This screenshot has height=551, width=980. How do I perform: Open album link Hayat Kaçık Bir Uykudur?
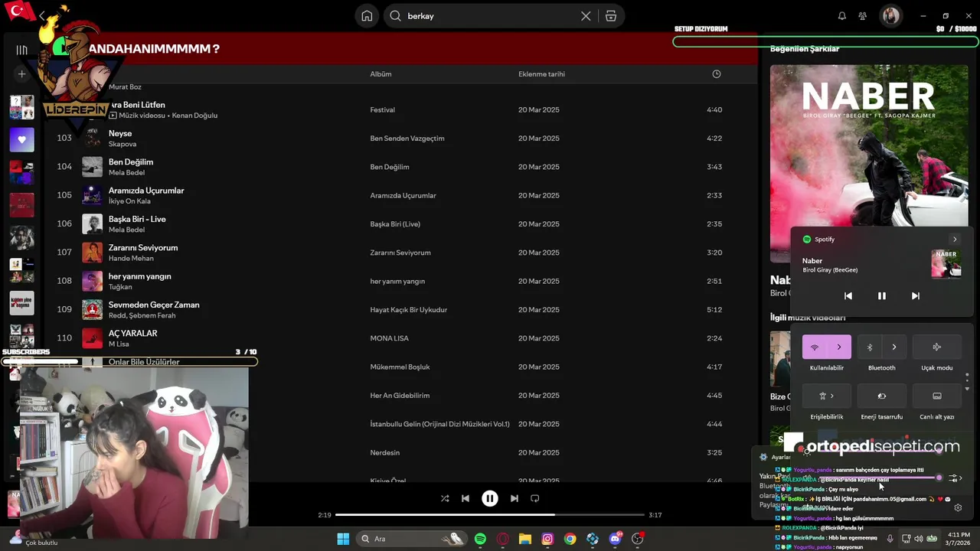pos(408,310)
